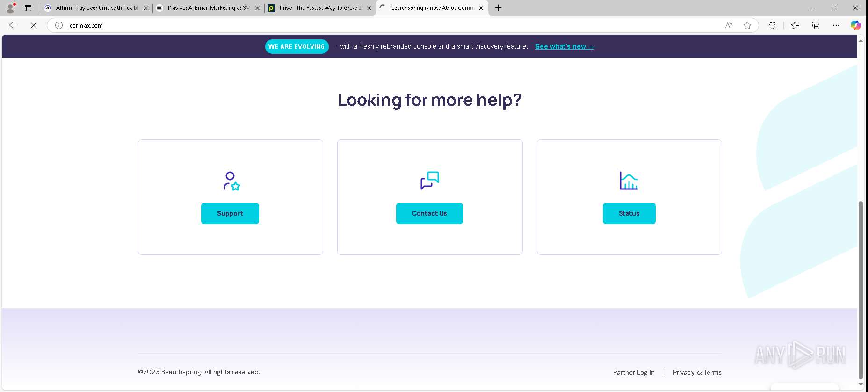This screenshot has height=392, width=868.
Task: View site information icon
Action: tap(59, 25)
